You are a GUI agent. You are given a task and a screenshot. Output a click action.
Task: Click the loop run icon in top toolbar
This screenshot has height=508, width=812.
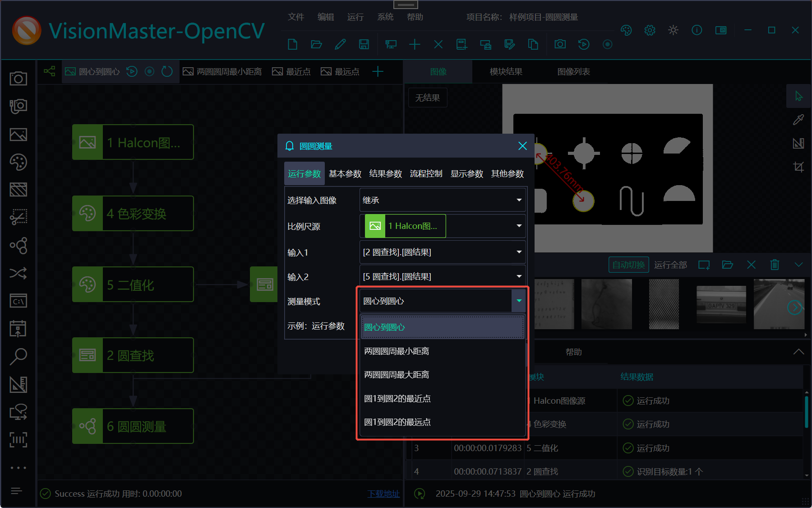584,44
